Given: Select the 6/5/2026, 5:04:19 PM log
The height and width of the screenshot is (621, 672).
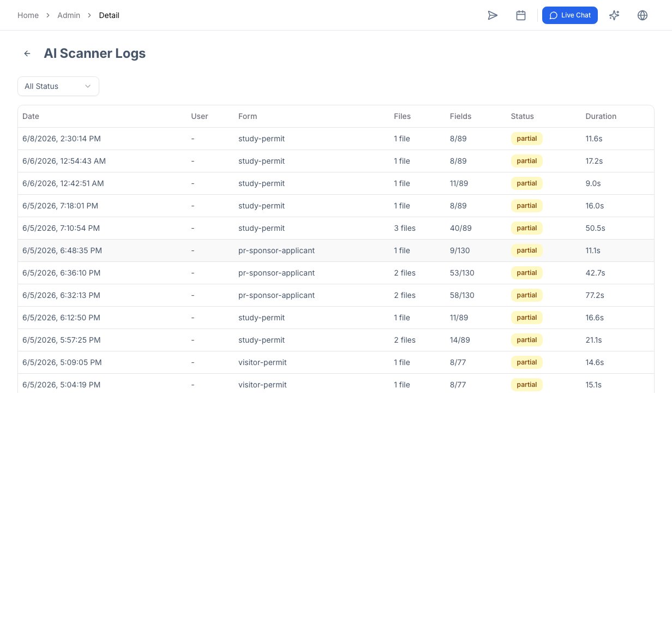Looking at the screenshot, I should click(x=336, y=384).
